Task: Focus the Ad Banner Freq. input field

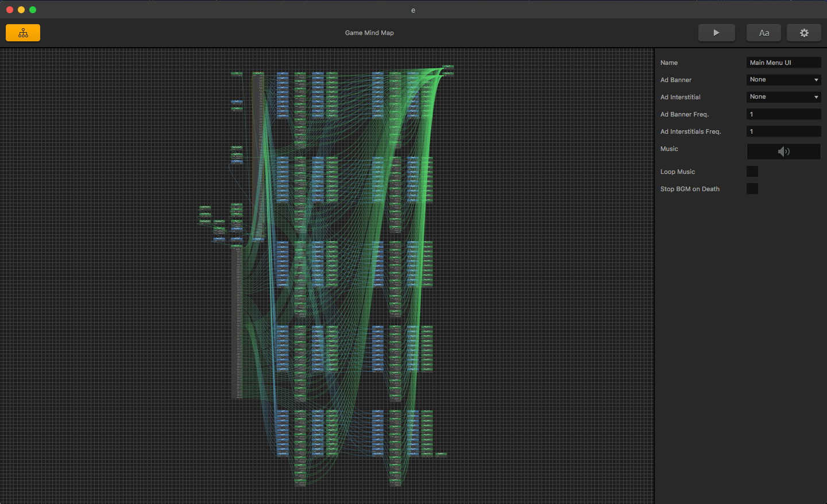Action: click(x=783, y=114)
